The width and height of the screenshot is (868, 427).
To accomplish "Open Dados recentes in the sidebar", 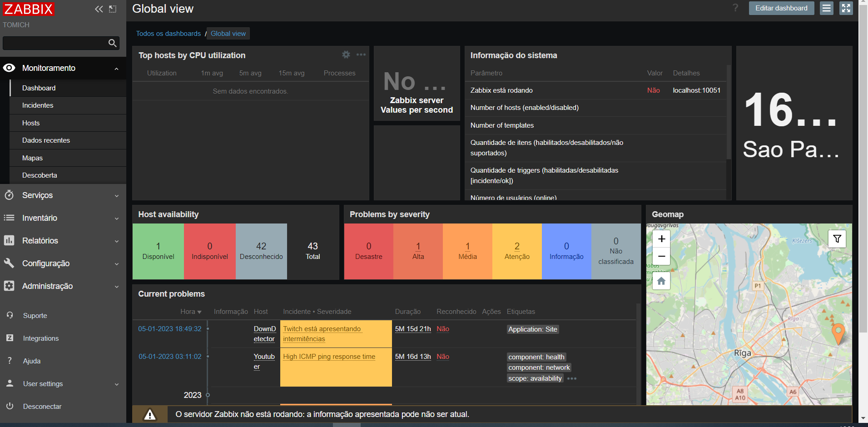I will [x=68, y=140].
